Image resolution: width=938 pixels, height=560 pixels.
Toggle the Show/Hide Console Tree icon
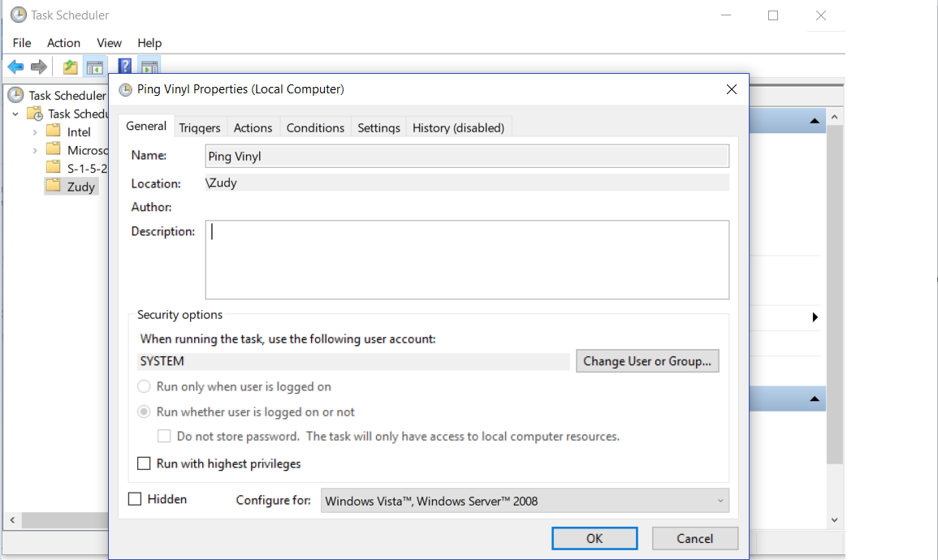[x=94, y=67]
